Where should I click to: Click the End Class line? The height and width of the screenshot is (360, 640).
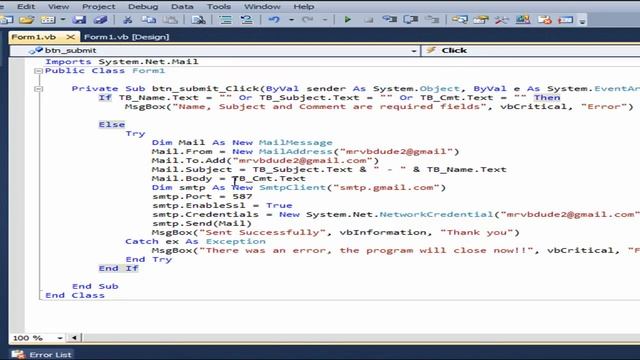tap(75, 295)
